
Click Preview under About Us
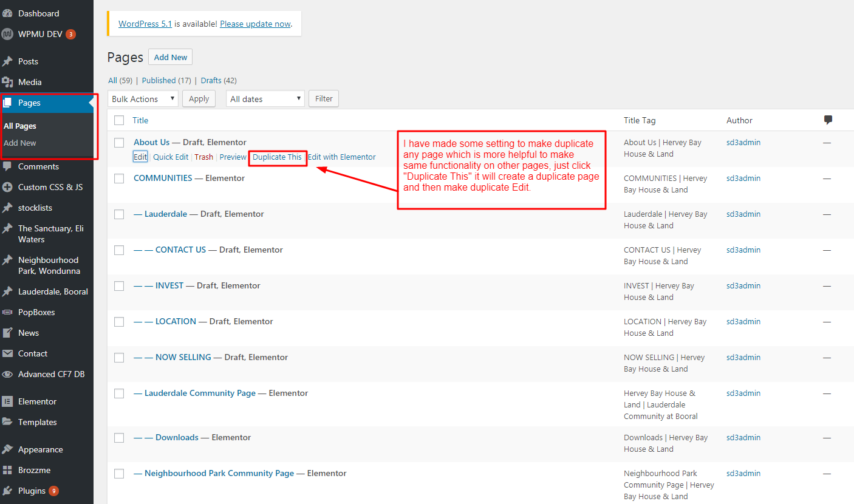[233, 157]
